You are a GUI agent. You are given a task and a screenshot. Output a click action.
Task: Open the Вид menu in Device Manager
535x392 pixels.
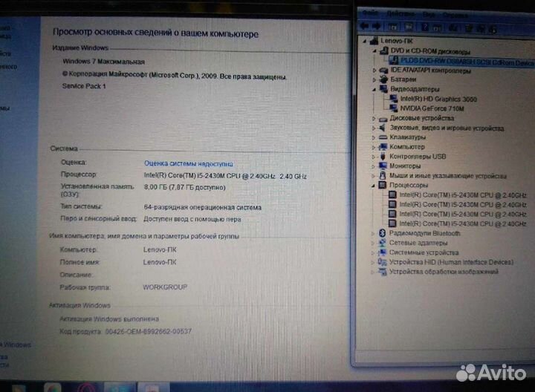click(429, 15)
